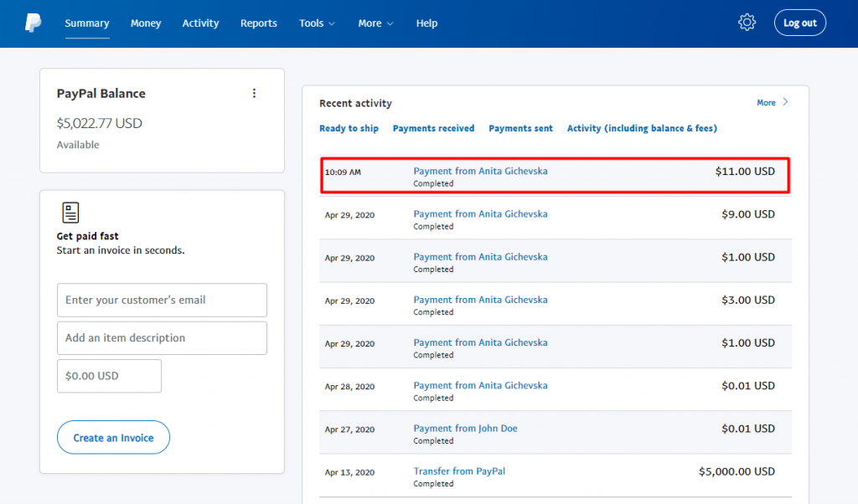Click the $11.00 USD amount
This screenshot has height=504, width=858.
[x=745, y=172]
